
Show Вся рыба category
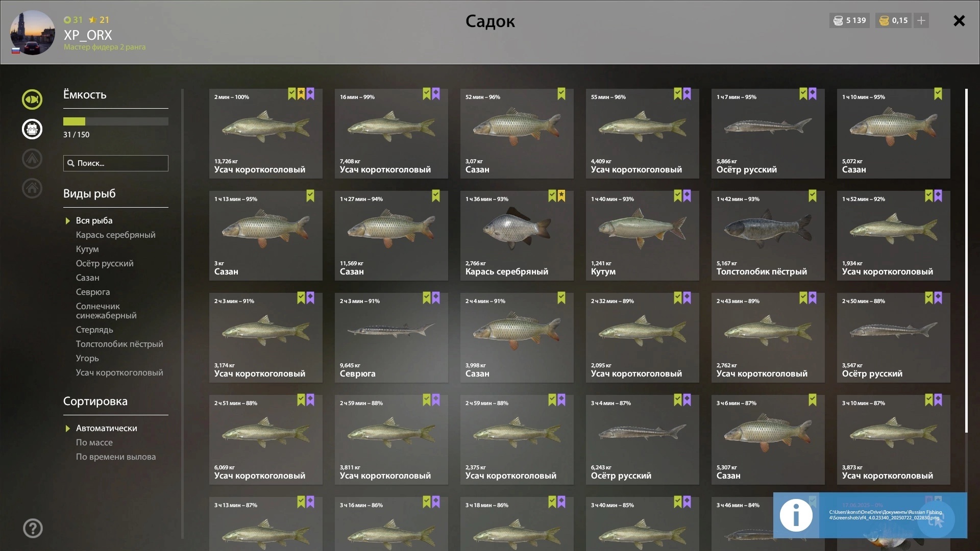(94, 220)
